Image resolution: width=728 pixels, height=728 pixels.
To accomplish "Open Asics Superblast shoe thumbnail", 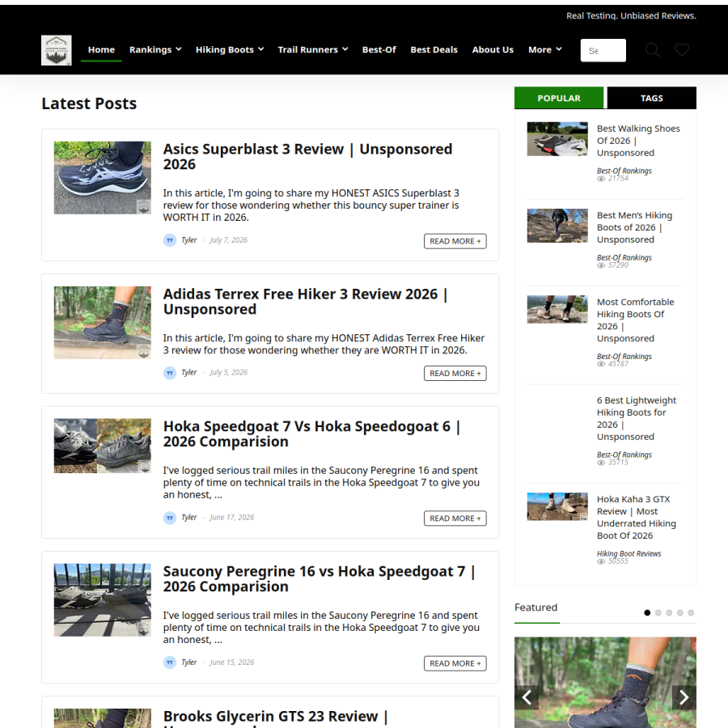I will [x=102, y=178].
